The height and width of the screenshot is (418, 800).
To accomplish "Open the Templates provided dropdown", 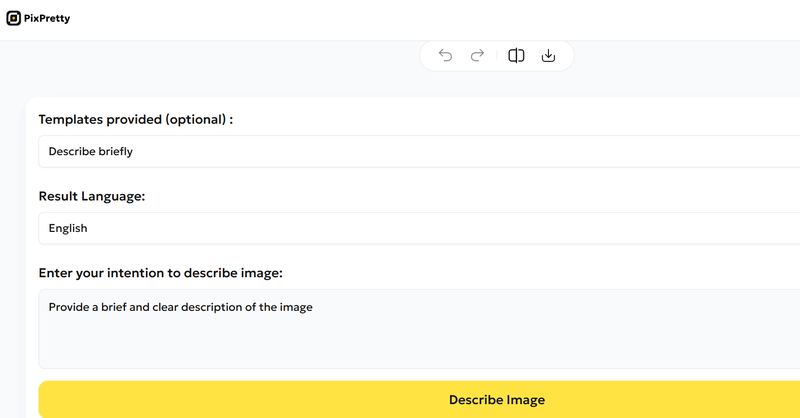I will point(420,152).
